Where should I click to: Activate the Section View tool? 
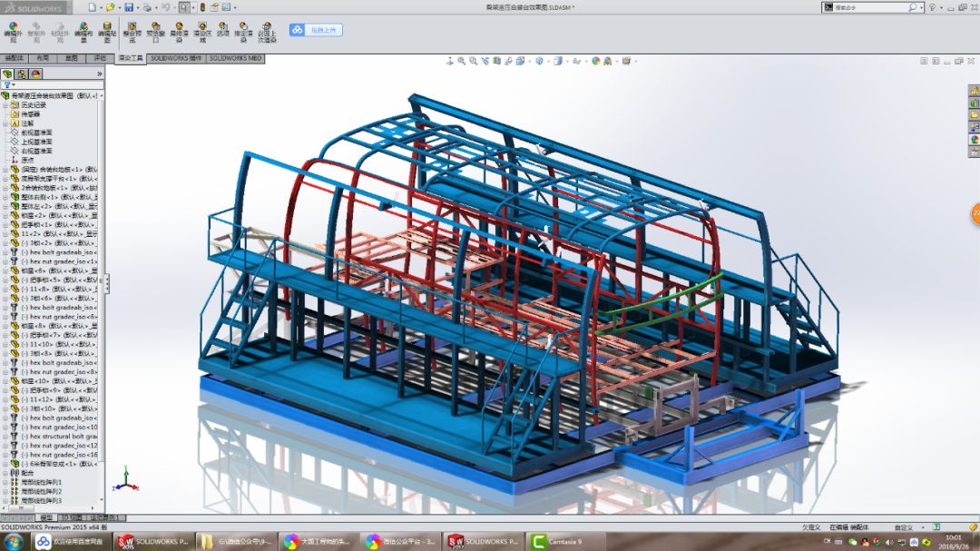(495, 60)
